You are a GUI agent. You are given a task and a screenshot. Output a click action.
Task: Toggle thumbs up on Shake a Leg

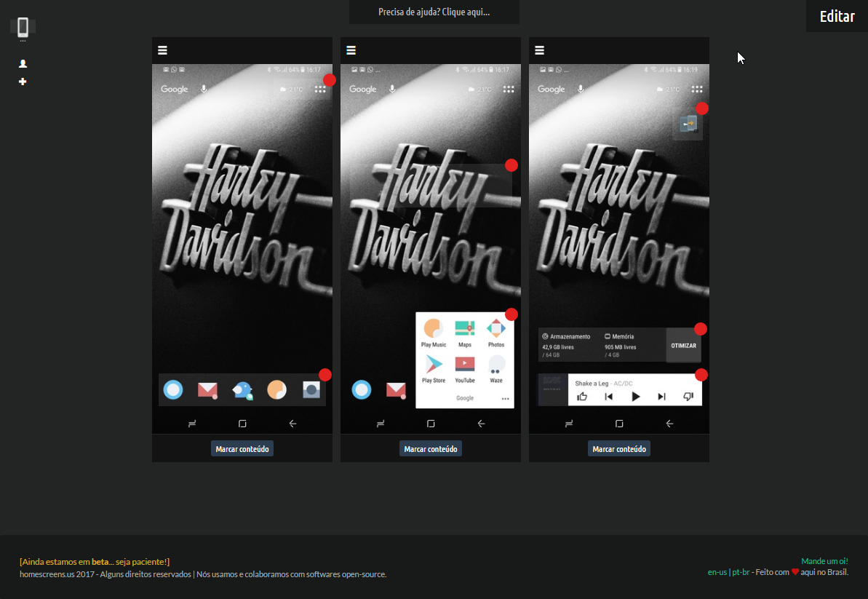pyautogui.click(x=581, y=395)
